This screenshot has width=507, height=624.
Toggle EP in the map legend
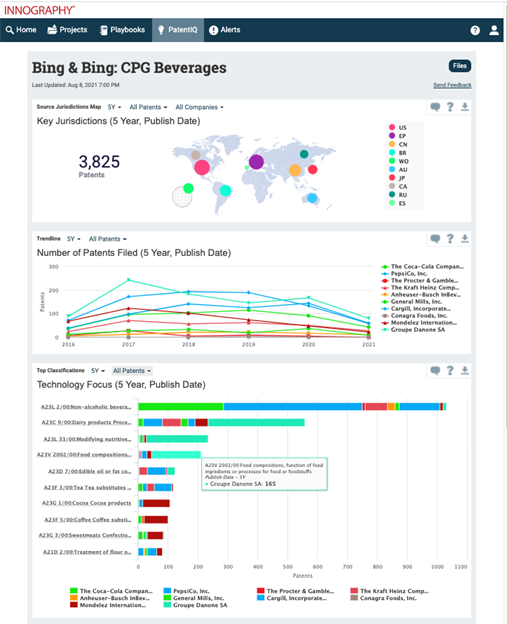tap(398, 136)
